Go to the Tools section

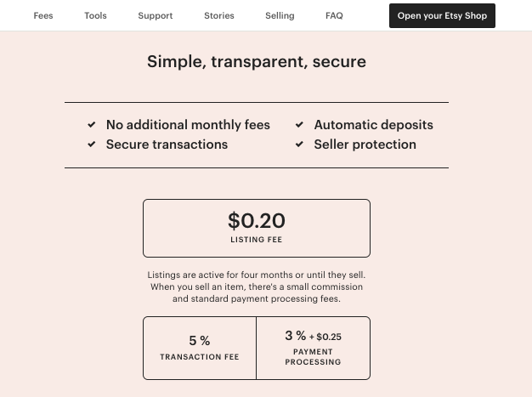(x=95, y=15)
